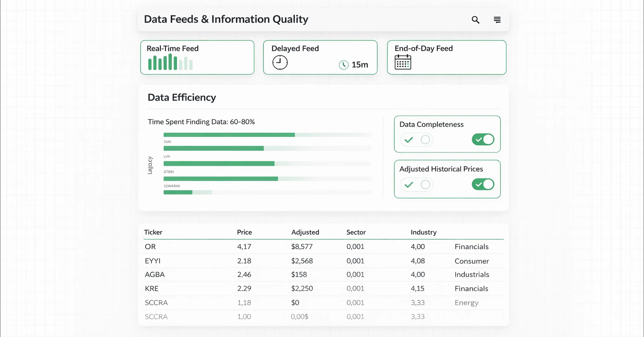Image resolution: width=644 pixels, height=337 pixels.
Task: Click the topmost efficiency progress bar
Action: (x=267, y=135)
